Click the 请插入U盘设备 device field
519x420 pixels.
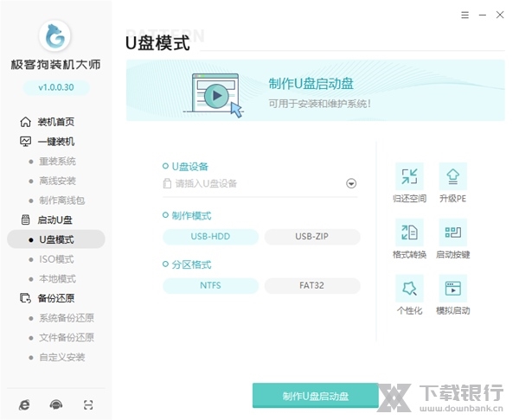pyautogui.click(x=260, y=183)
